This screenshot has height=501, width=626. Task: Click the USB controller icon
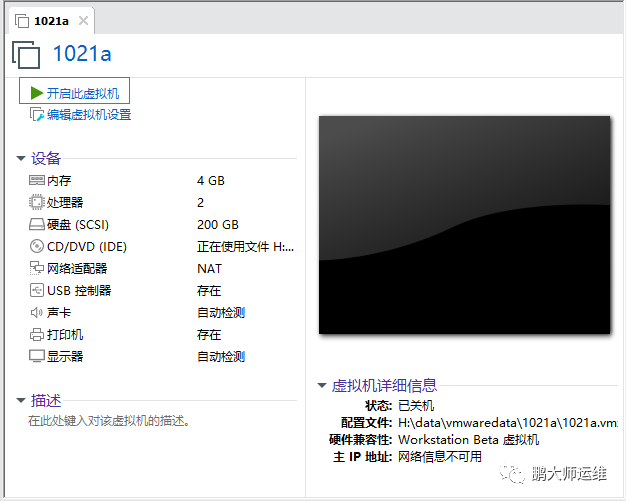click(x=37, y=290)
